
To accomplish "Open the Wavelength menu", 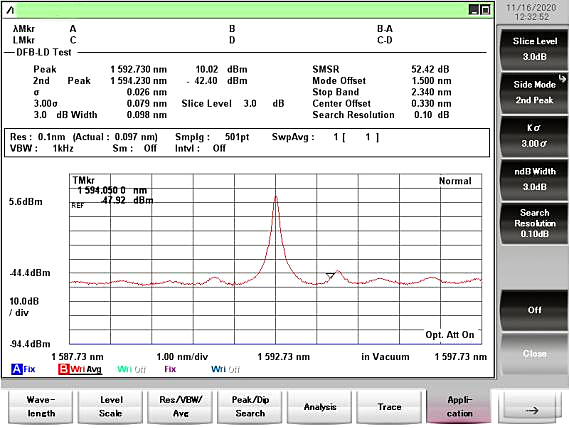I will [x=41, y=407].
